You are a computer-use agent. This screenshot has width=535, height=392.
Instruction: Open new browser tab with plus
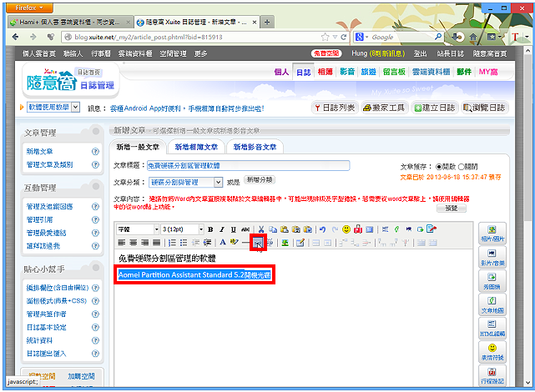point(267,23)
